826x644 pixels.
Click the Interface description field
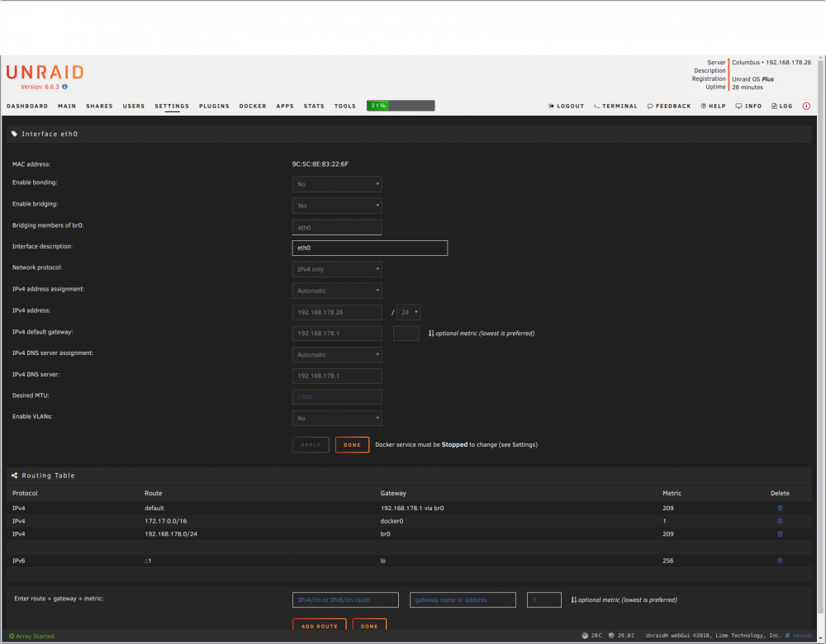tap(370, 248)
